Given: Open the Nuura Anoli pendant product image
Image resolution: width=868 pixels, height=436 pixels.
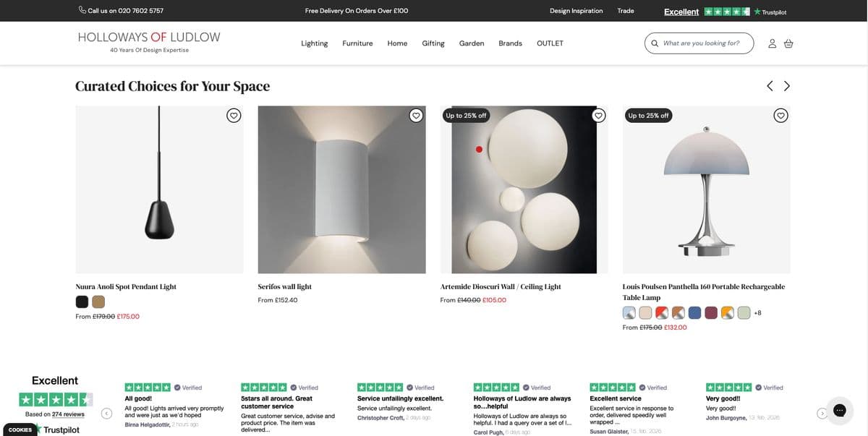Looking at the screenshot, I should click(159, 189).
